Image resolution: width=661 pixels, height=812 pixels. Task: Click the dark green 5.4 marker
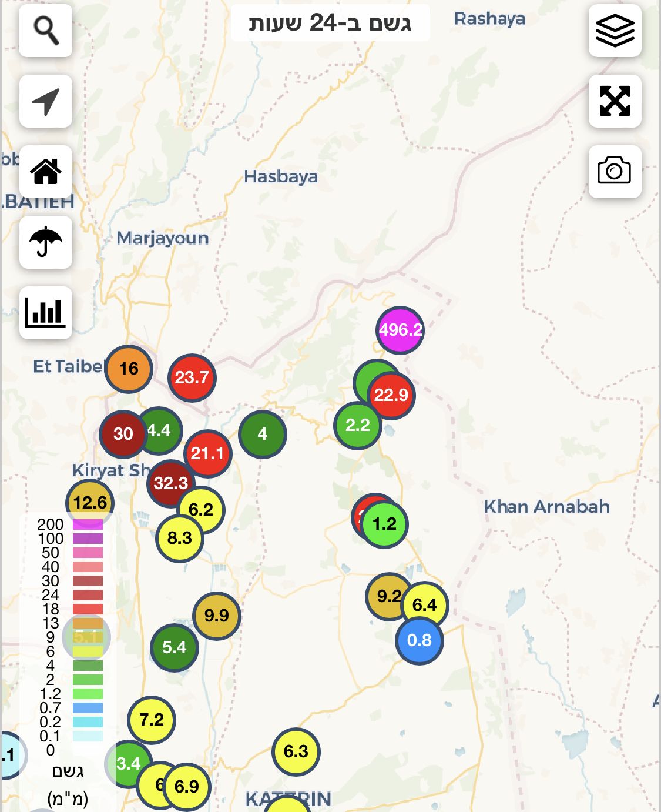175,647
